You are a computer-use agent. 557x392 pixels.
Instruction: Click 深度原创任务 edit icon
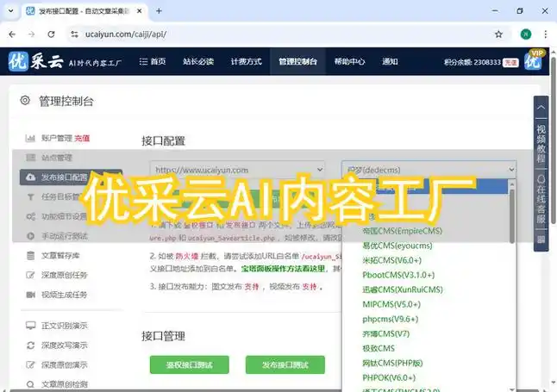click(30, 275)
